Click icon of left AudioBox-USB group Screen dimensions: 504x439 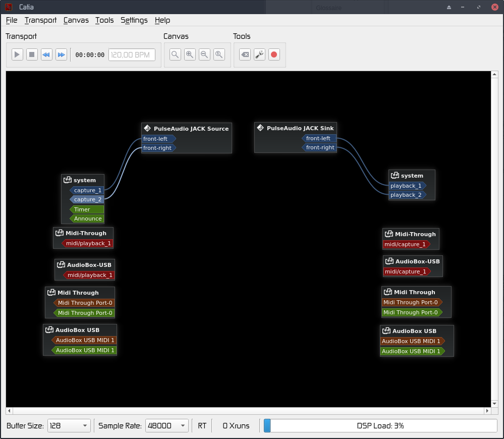coord(61,264)
